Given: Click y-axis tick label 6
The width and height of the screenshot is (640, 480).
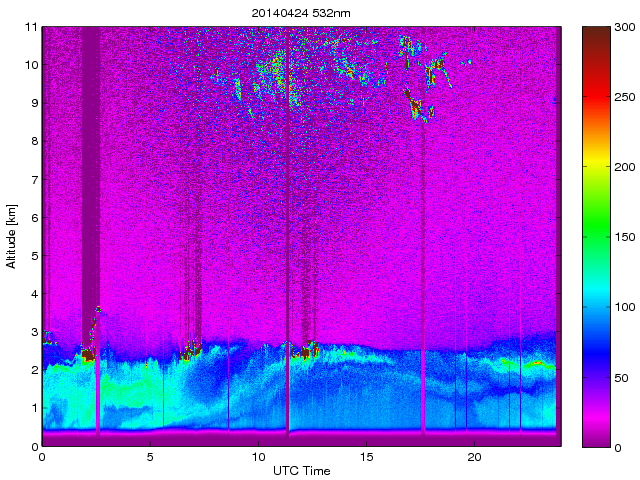Looking at the screenshot, I should pyautogui.click(x=33, y=218).
